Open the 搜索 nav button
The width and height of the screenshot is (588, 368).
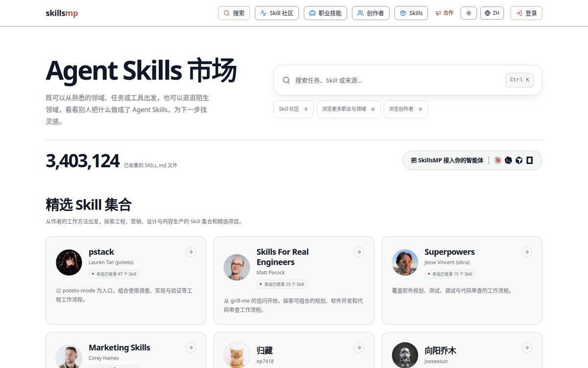[x=234, y=13]
